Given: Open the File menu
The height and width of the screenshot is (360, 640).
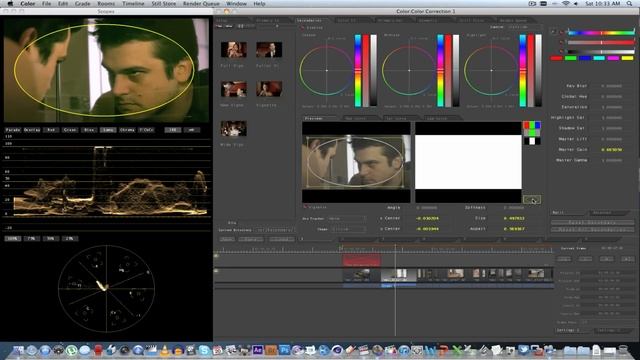Looking at the screenshot, I should pos(47,4).
